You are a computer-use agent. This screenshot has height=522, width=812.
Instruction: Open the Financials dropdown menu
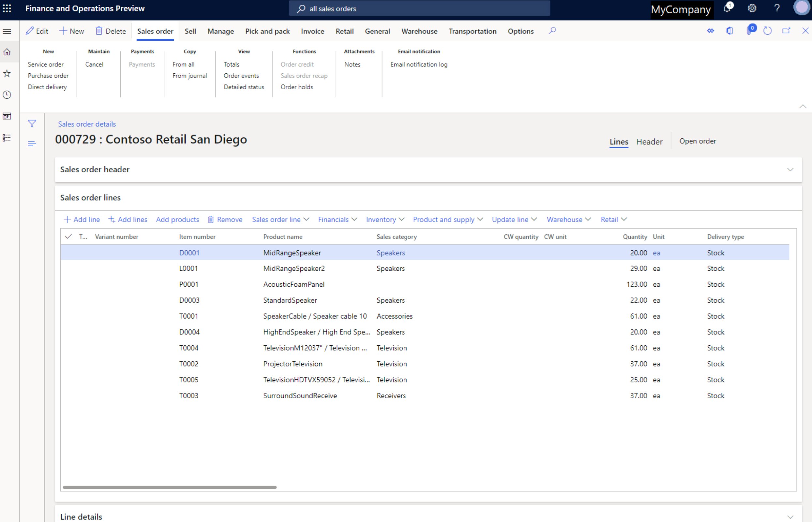(337, 220)
